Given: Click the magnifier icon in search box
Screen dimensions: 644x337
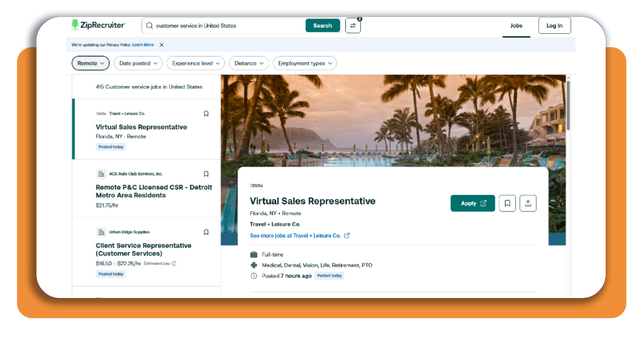Looking at the screenshot, I should [150, 25].
